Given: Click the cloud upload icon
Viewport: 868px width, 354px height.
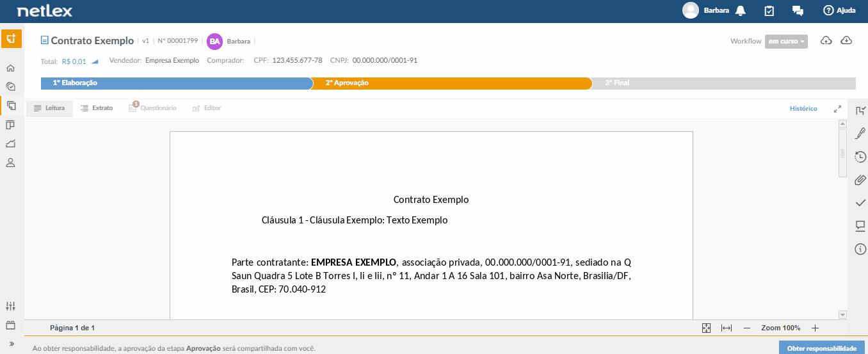Looking at the screenshot, I should point(826,41).
